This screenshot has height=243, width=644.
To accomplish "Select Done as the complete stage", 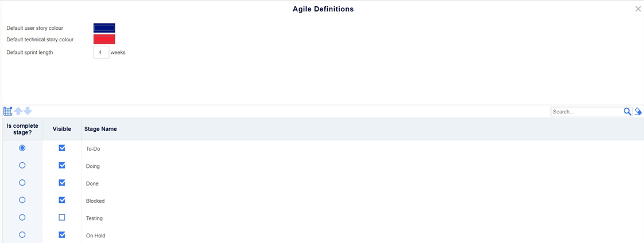I will click(x=22, y=182).
